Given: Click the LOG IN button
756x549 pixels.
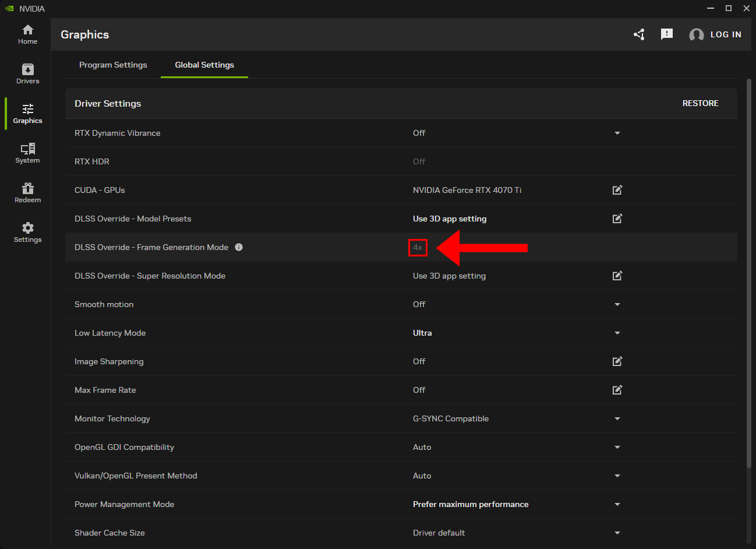Looking at the screenshot, I should point(716,34).
